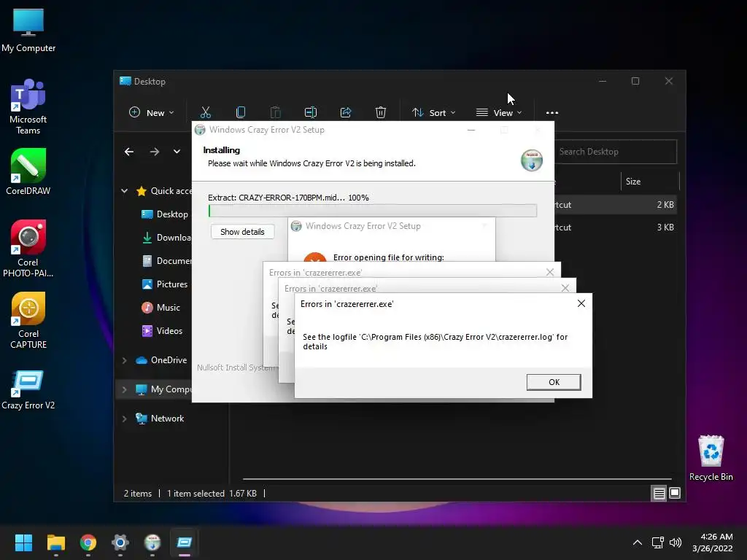Screen dimensions: 747x560
Task: Expand the Network tree node
Action: 124,419
